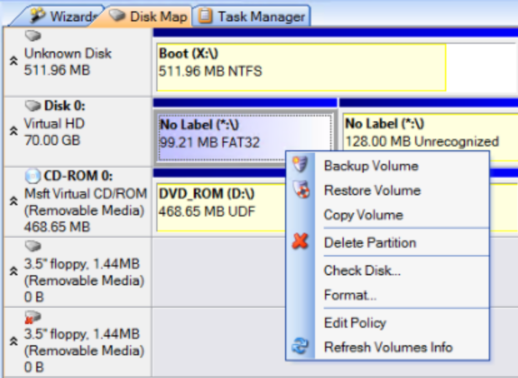Select the DVD_ROM (D:\) UDF volume

[x=221, y=207]
